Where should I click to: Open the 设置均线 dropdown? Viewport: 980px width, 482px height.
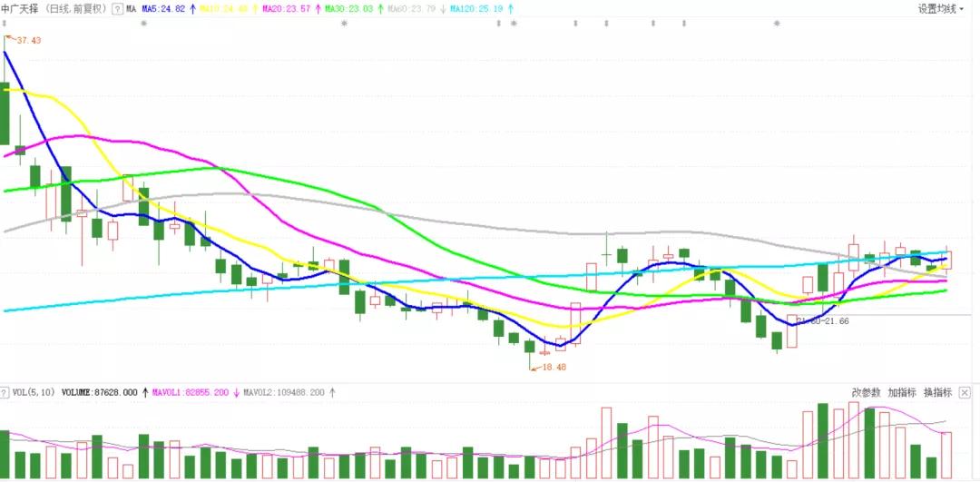click(941, 9)
